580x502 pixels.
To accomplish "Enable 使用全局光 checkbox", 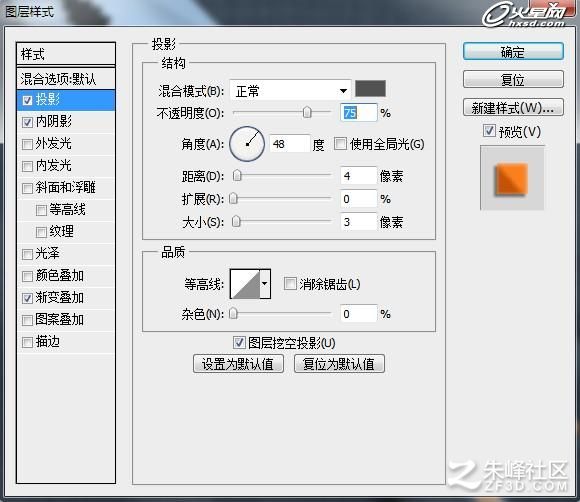I will click(x=340, y=144).
